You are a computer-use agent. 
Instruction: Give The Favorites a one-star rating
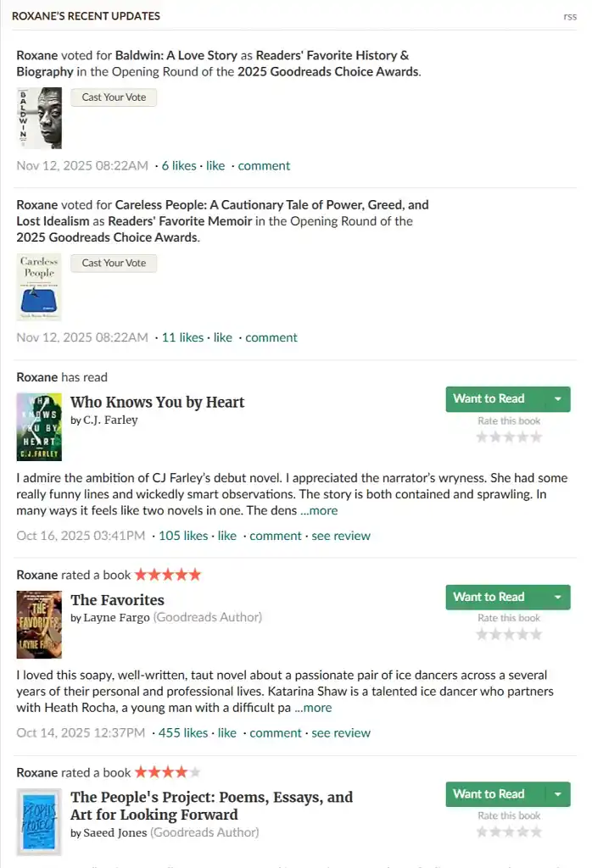tap(483, 634)
